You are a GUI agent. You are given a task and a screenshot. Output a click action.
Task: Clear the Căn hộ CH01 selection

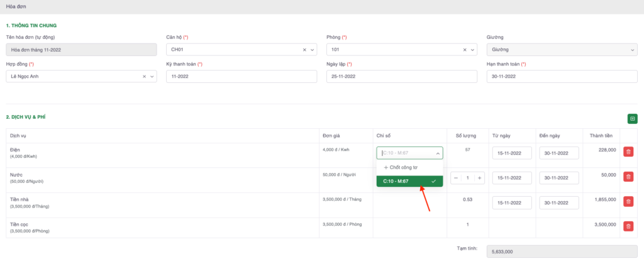tap(304, 50)
